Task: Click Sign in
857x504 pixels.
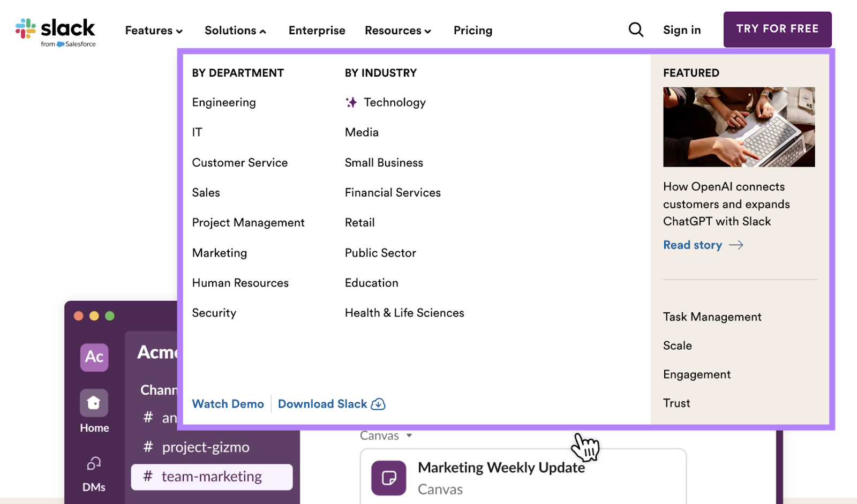Action: 681,30
